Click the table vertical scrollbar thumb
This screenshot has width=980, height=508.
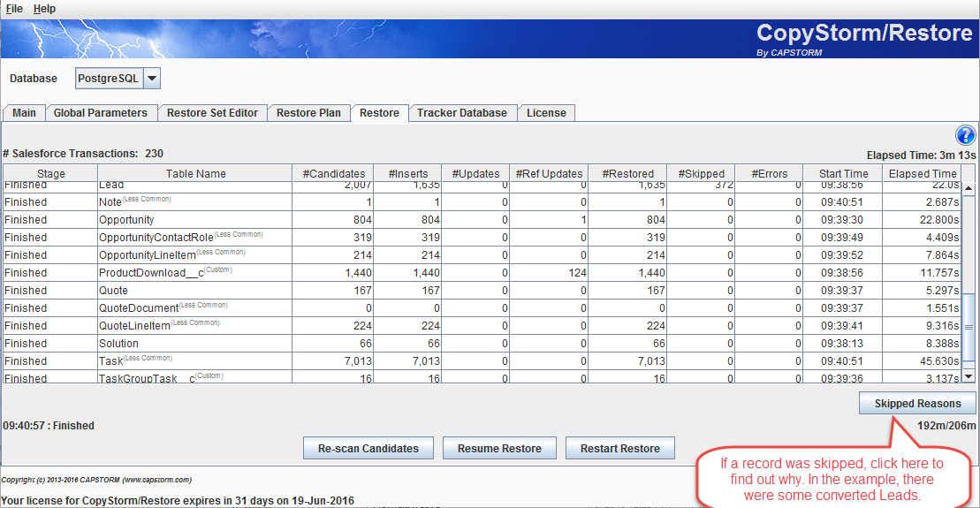(x=969, y=327)
